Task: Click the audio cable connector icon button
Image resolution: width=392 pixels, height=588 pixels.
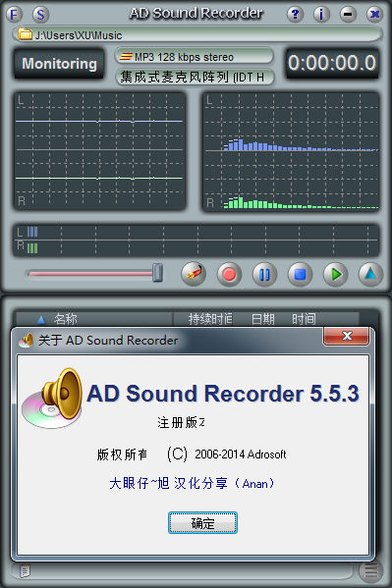Action: pos(194,274)
